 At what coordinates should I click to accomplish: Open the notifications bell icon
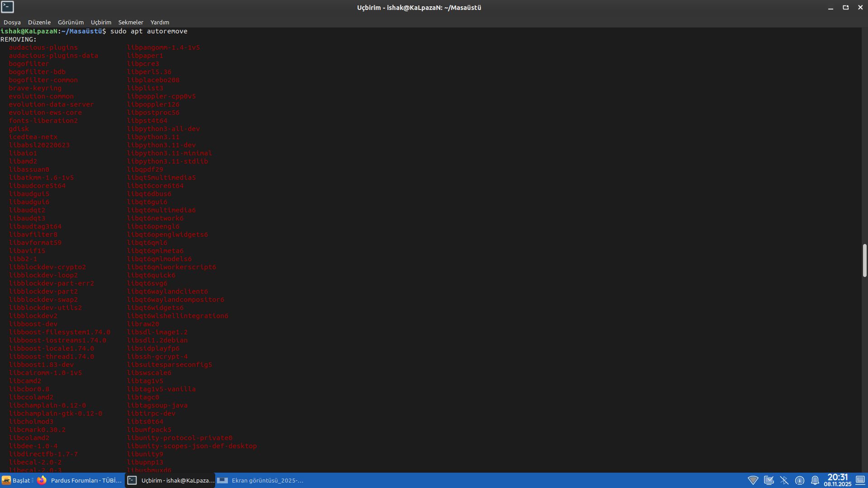[x=815, y=480]
